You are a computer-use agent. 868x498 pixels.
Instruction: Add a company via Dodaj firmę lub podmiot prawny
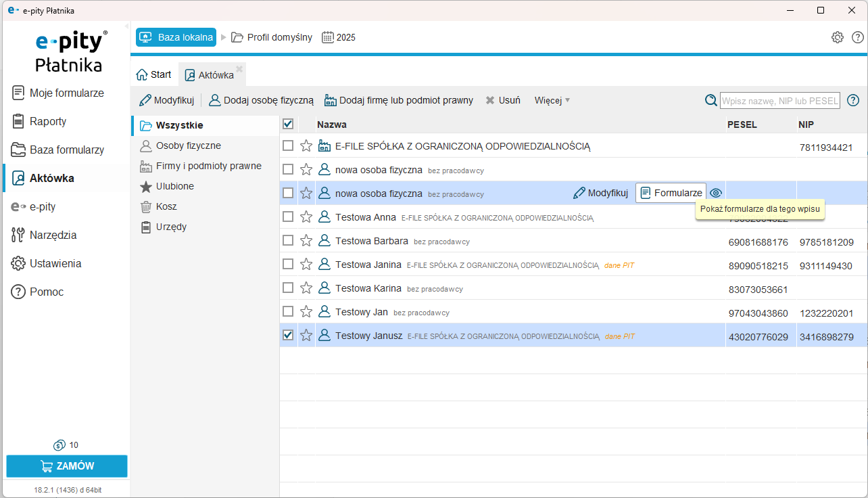point(399,100)
